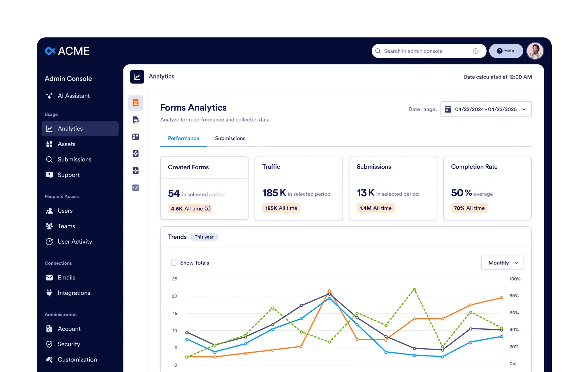This screenshot has height=372, width=588.
Task: Click the grid-with-plus templates icon
Action: 136,137
